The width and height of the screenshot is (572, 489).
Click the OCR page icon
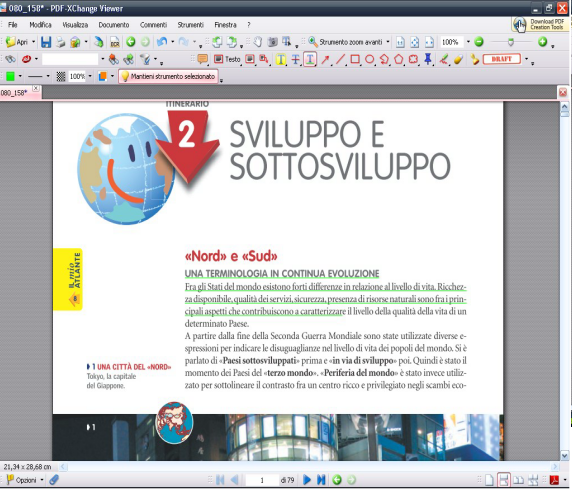(x=115, y=42)
